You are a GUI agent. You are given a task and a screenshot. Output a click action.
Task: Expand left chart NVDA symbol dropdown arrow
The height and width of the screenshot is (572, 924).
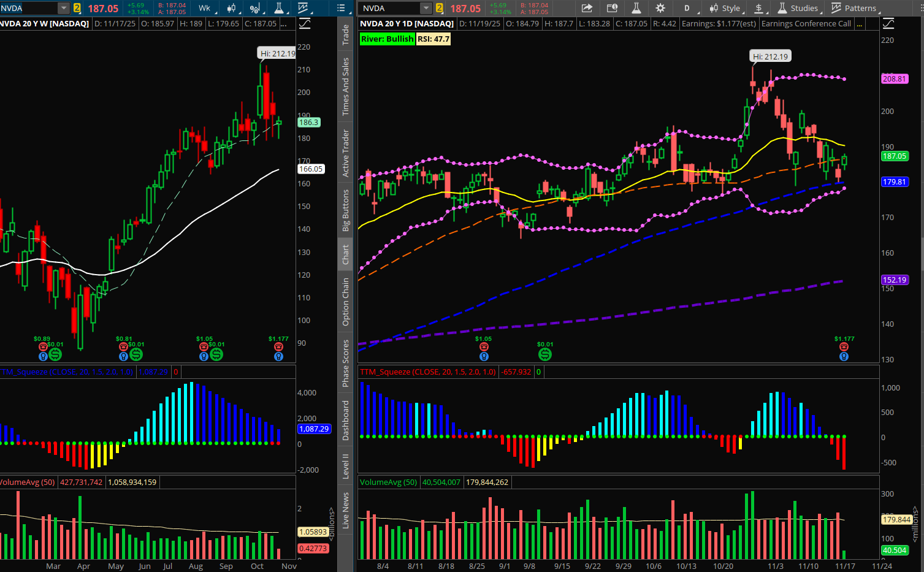(x=64, y=8)
